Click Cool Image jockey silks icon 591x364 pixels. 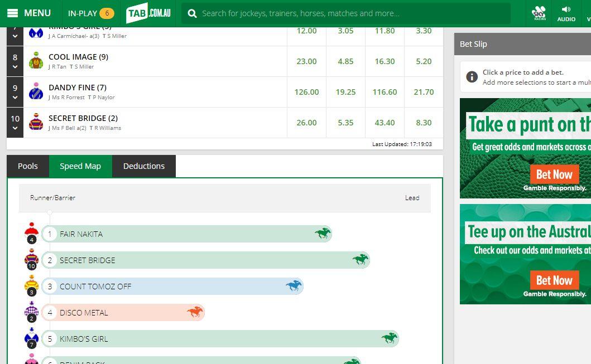(x=36, y=61)
